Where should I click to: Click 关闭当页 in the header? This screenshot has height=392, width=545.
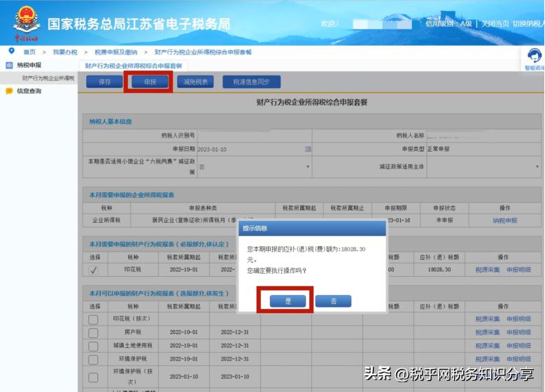tap(495, 24)
